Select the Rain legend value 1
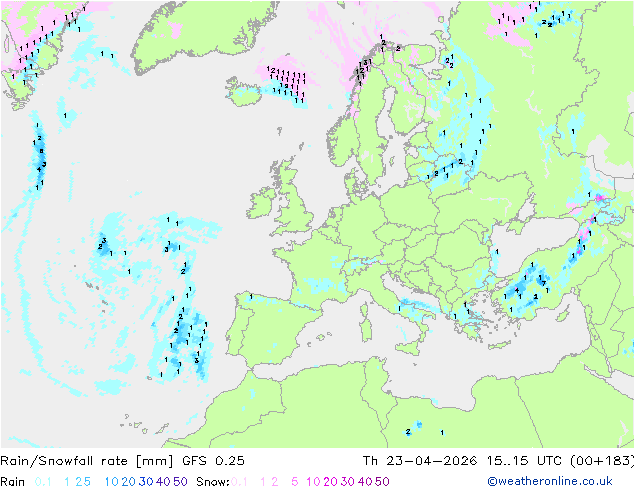634x490 pixels. tap(67, 482)
